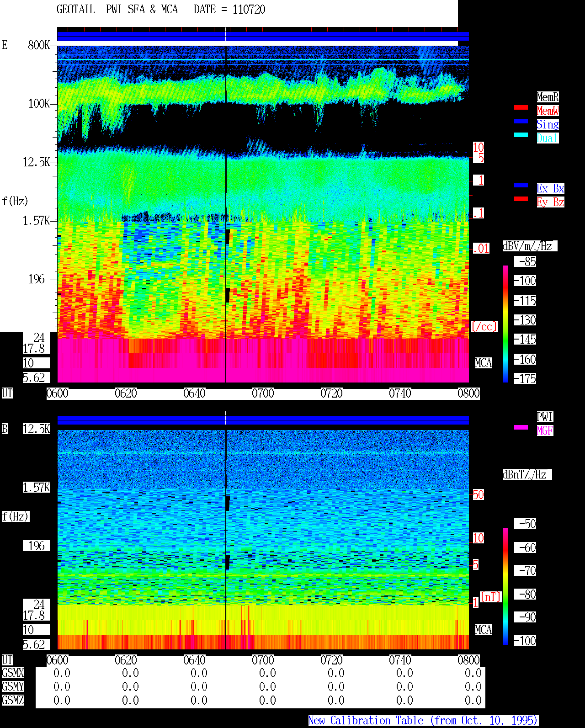Click the blue Sing legend swatch
This screenshot has height=728, width=585.
[x=521, y=121]
